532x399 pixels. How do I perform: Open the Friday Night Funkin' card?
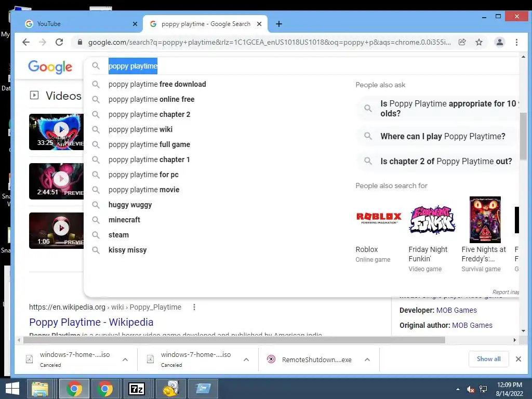(x=432, y=235)
